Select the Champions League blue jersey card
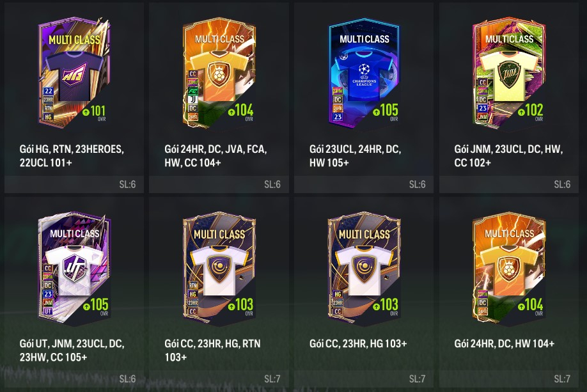 click(364, 73)
